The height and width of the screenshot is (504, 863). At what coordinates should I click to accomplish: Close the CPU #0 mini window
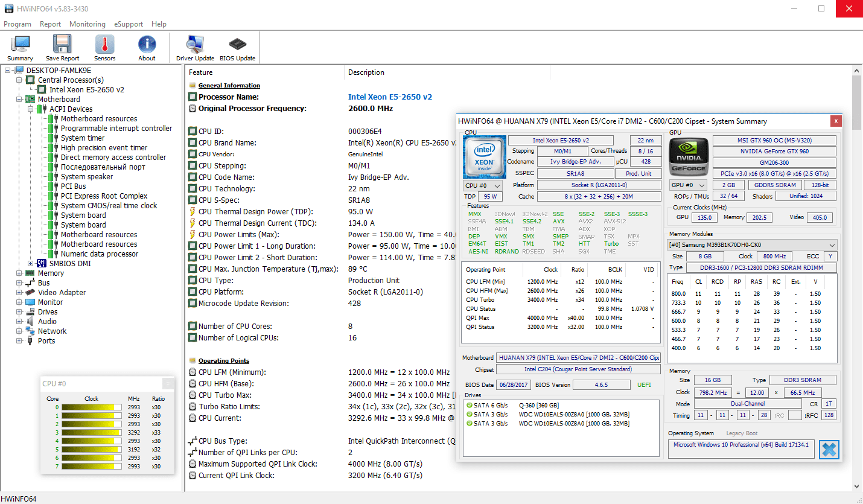[168, 384]
